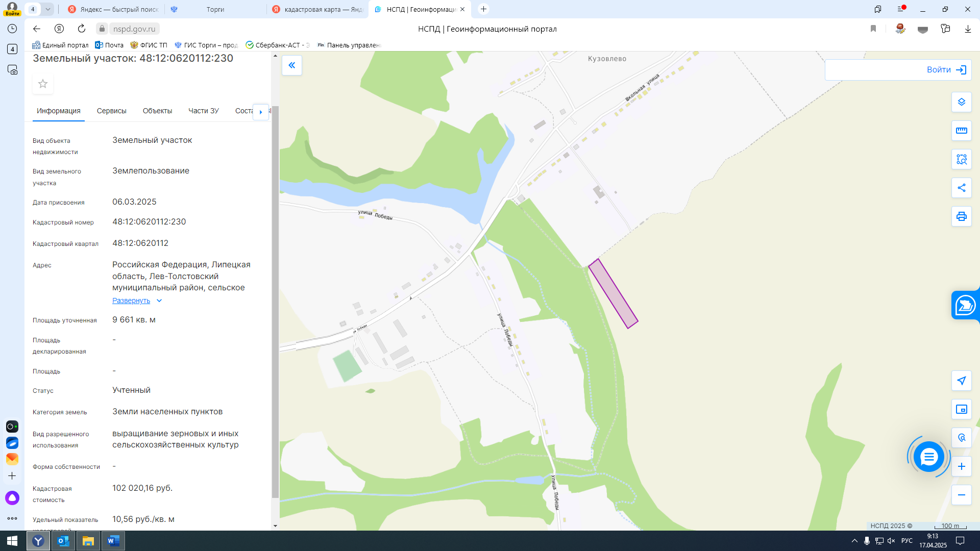
Task: Activate the area search tool
Action: point(962,159)
